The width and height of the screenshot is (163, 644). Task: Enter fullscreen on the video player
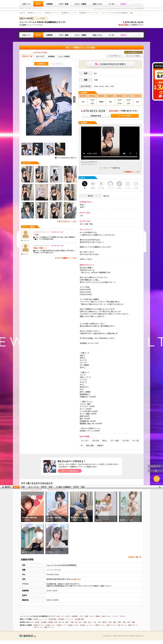click(130, 153)
